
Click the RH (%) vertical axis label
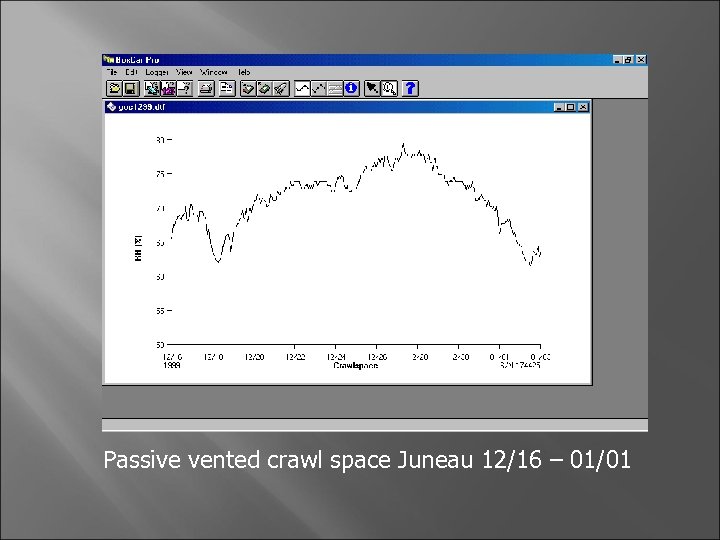[138, 248]
